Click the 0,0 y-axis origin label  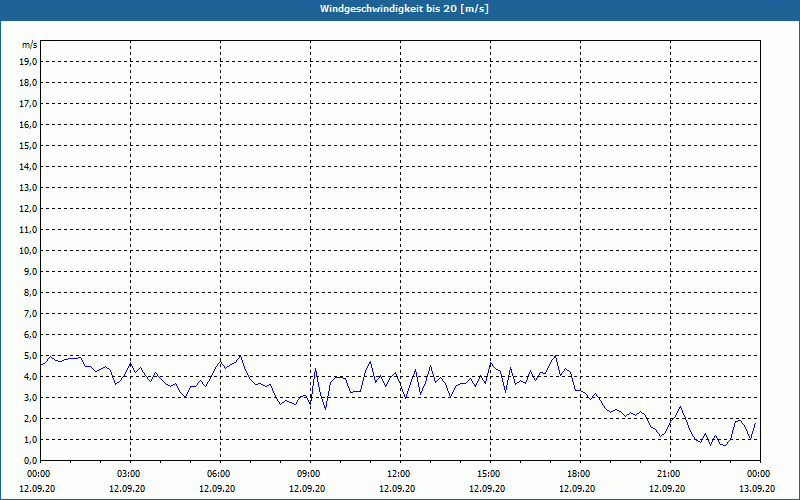[x=31, y=460]
